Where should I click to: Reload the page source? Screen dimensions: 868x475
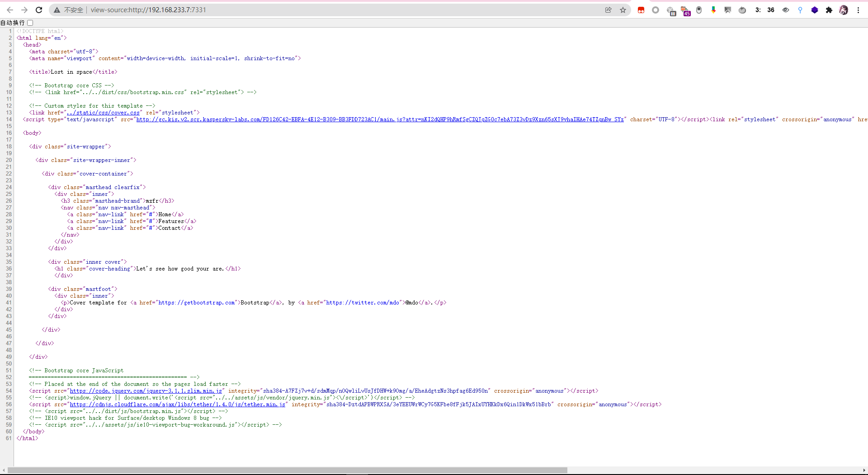click(x=39, y=10)
